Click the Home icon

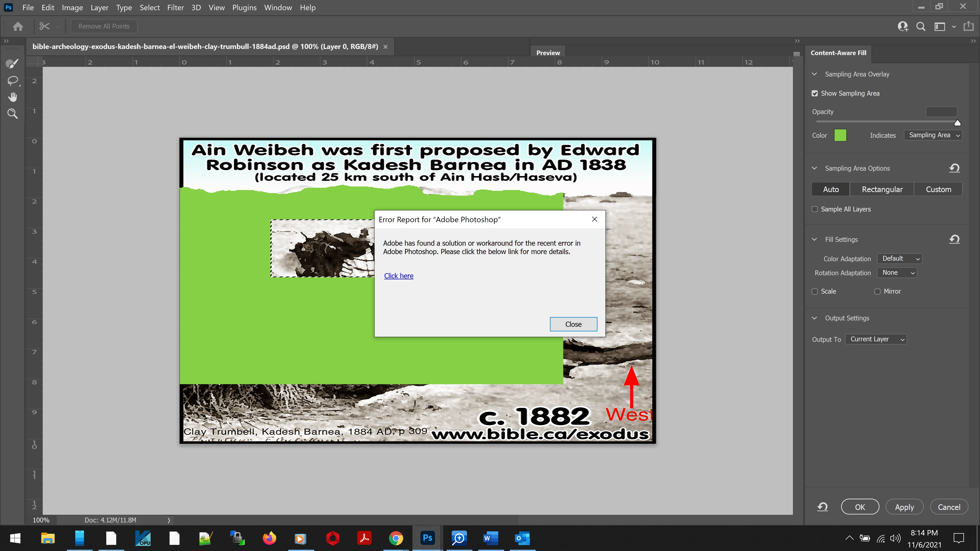[x=18, y=26]
